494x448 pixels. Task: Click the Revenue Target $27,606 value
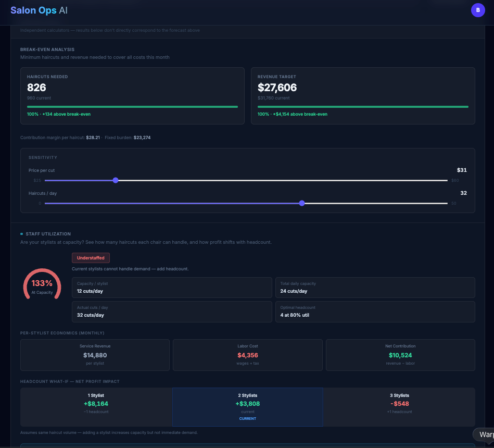point(277,88)
